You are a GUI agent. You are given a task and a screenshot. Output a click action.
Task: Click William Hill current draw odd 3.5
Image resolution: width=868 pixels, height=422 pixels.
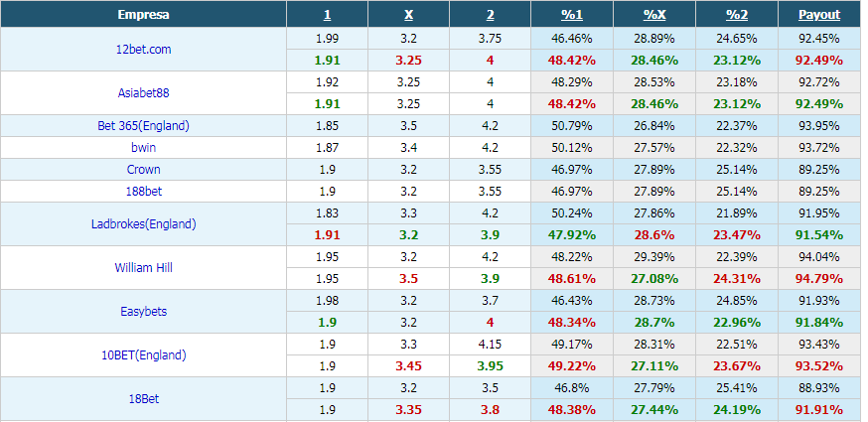[x=408, y=279]
